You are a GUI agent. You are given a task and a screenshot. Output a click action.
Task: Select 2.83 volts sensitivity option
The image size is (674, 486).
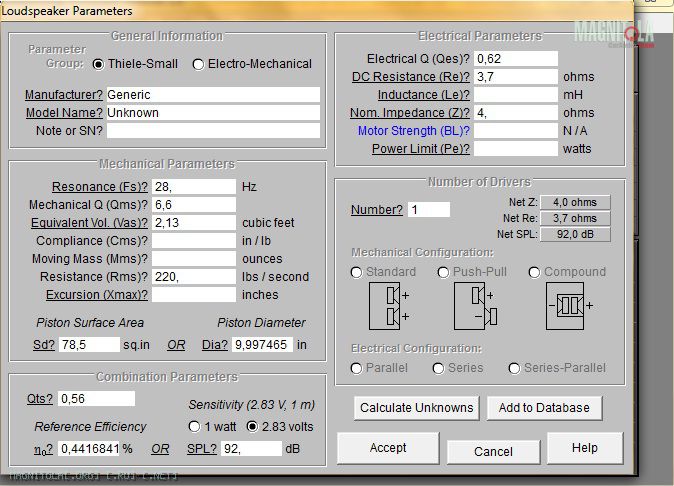(x=254, y=426)
